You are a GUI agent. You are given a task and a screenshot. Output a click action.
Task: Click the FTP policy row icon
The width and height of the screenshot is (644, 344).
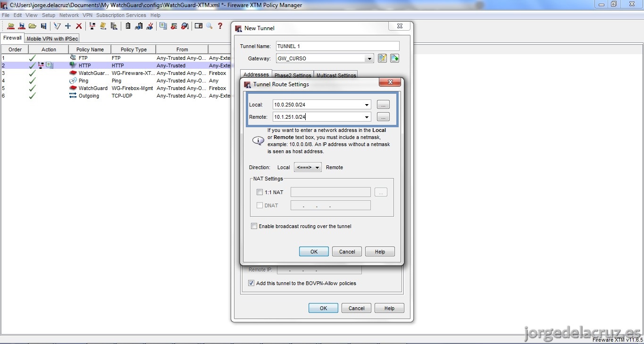[73, 58]
